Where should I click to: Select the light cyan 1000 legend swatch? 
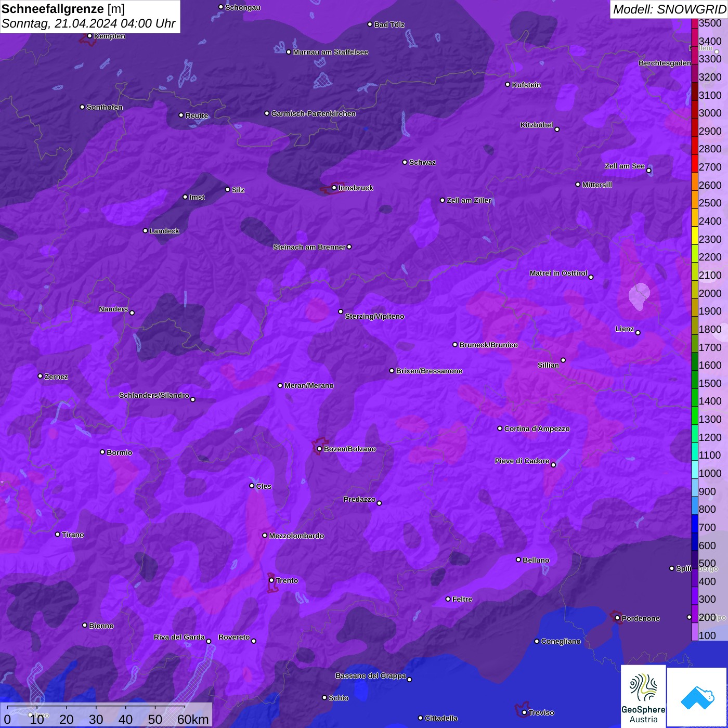click(695, 470)
